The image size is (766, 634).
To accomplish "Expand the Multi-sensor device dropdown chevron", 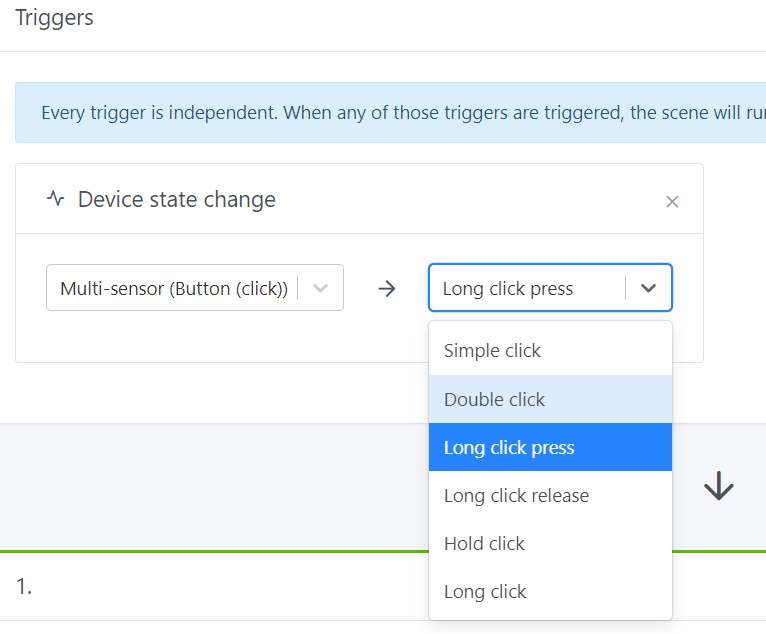I will (x=321, y=288).
